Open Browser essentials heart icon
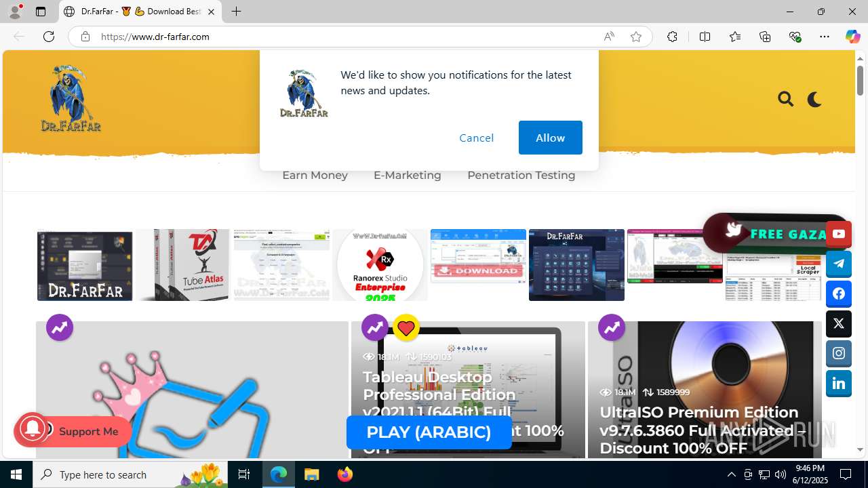This screenshot has width=868, height=488. (795, 37)
